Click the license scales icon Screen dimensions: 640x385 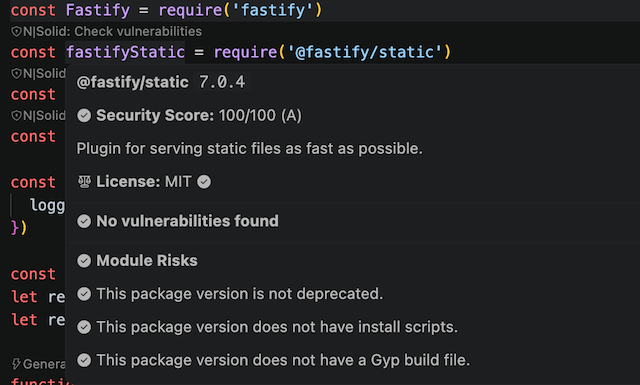pos(84,182)
